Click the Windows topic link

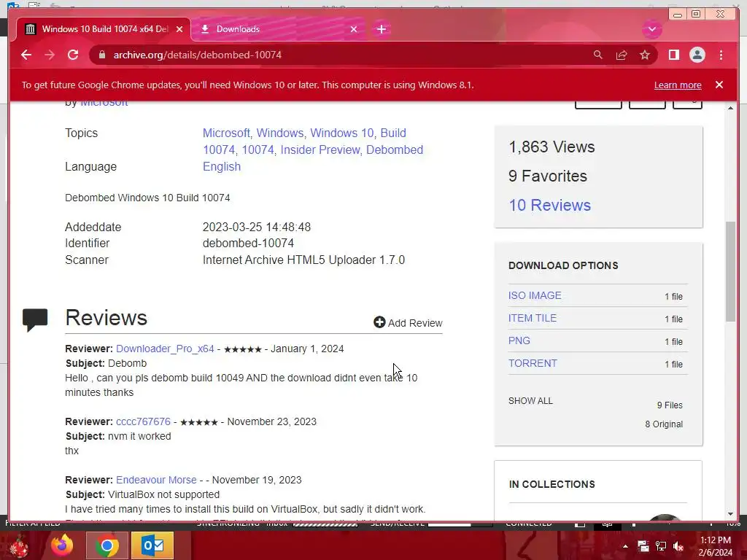pyautogui.click(x=279, y=133)
